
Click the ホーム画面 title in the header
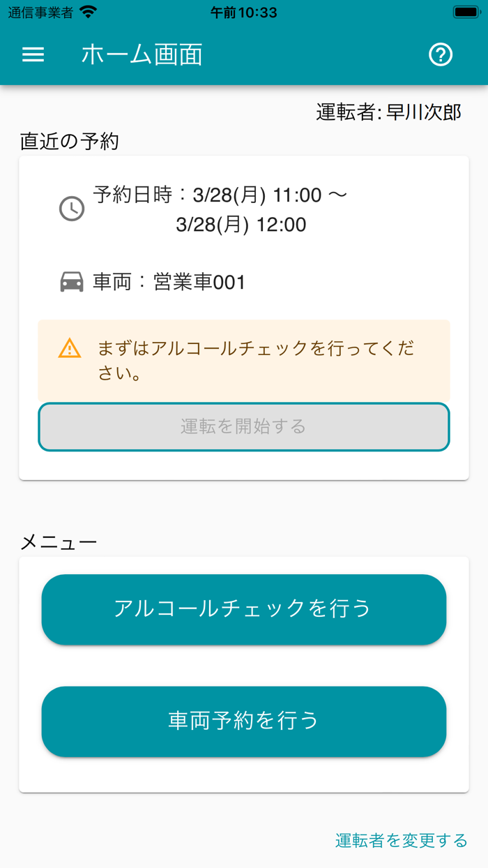[x=142, y=54]
